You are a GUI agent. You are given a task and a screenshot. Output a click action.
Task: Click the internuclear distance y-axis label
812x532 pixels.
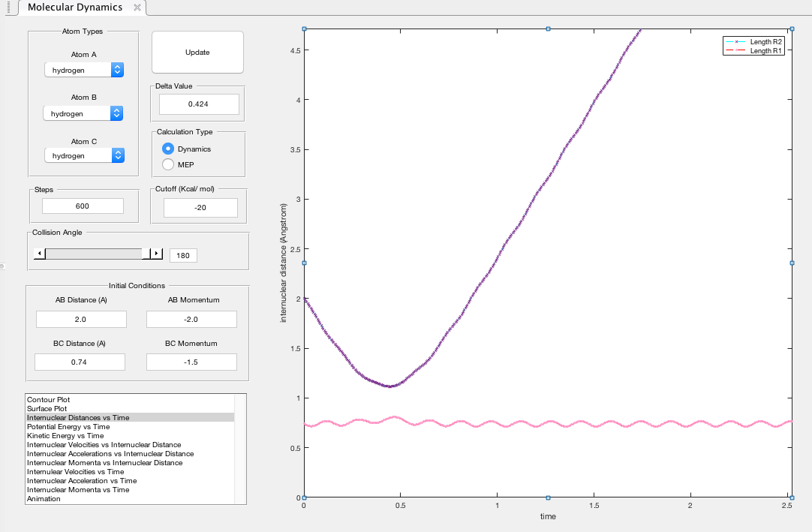pos(283,263)
